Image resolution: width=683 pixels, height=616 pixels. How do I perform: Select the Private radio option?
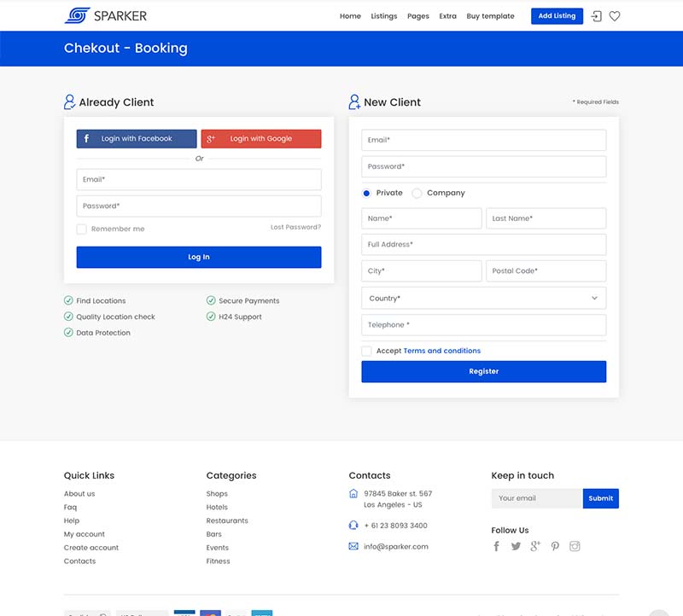367,194
